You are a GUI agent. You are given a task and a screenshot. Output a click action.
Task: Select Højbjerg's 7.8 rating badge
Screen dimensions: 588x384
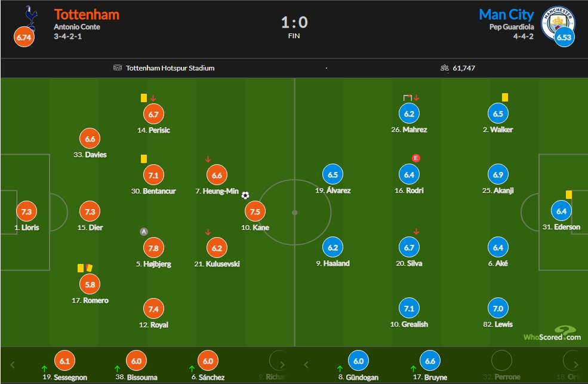point(153,248)
